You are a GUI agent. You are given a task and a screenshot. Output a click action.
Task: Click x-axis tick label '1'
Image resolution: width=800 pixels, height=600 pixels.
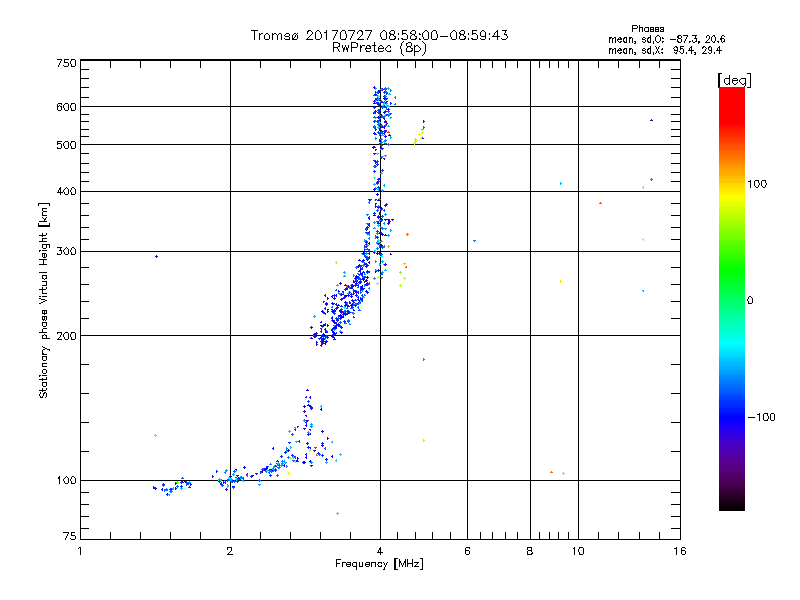coord(80,551)
